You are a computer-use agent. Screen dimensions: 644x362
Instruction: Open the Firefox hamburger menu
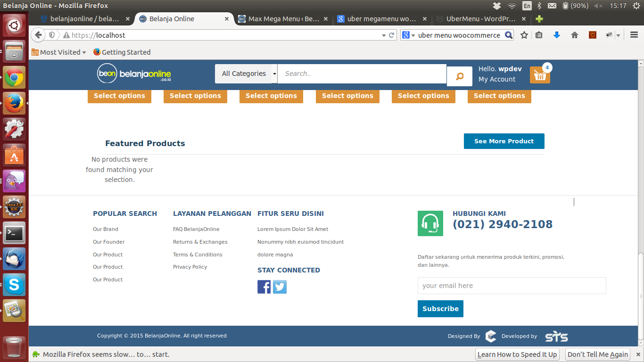click(634, 35)
